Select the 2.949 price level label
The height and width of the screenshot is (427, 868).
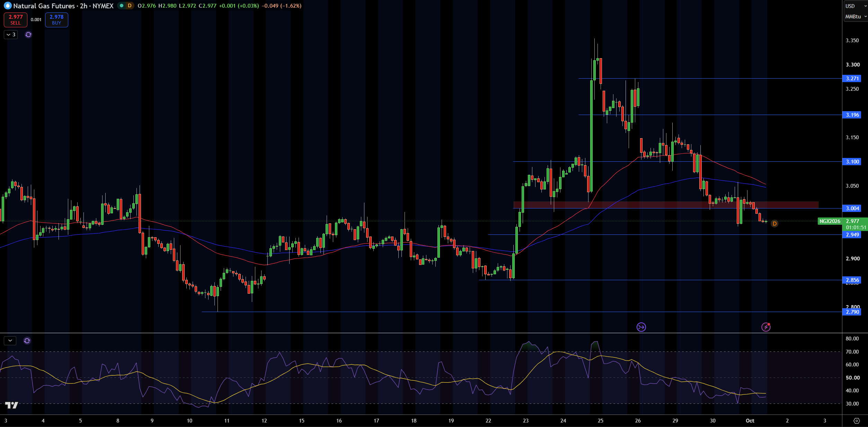[851, 235]
